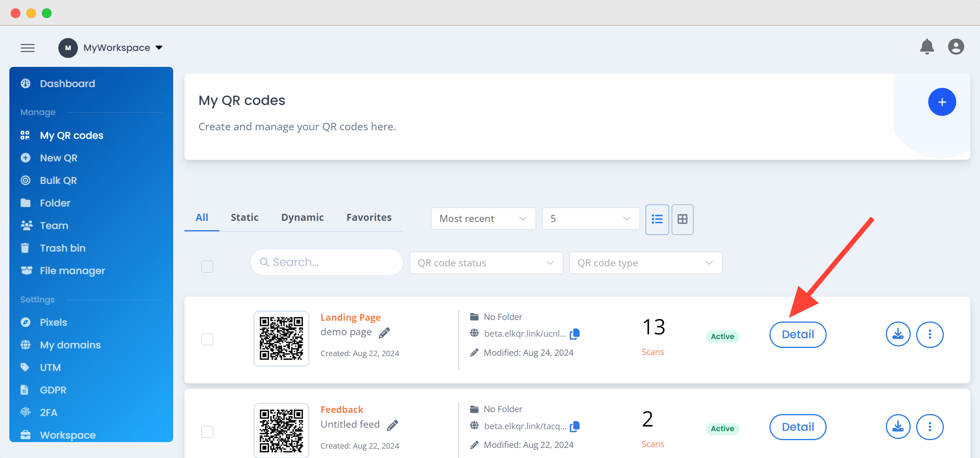The height and width of the screenshot is (458, 980).
Task: Toggle the hamburger sidebar menu
Action: tap(28, 48)
